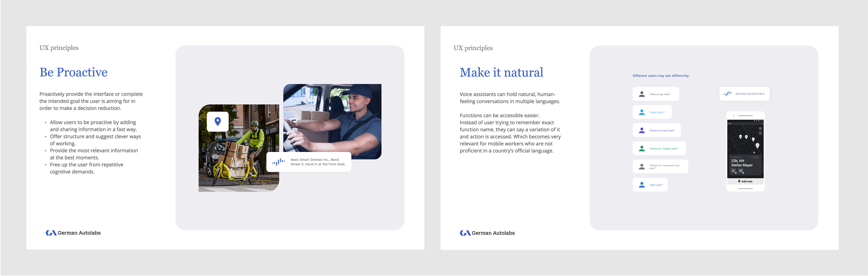Click the "Next stop?" quote

click(656, 185)
